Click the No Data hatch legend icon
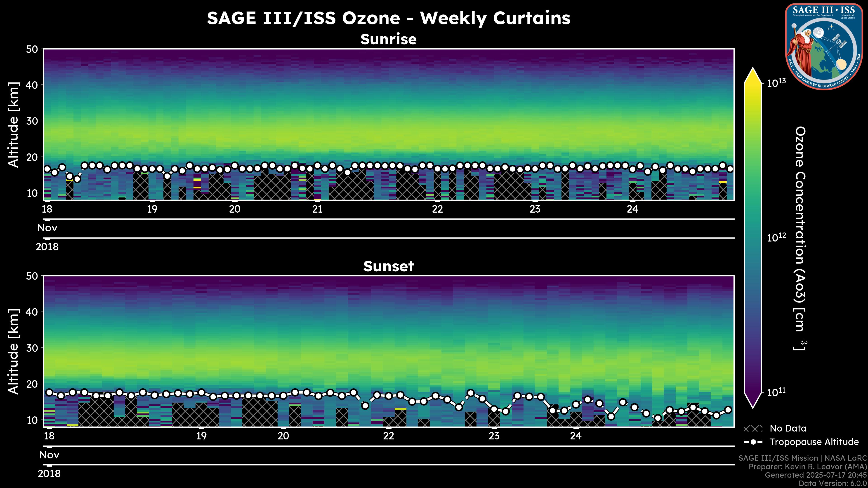Screen dimensions: 868x488 coord(753,429)
